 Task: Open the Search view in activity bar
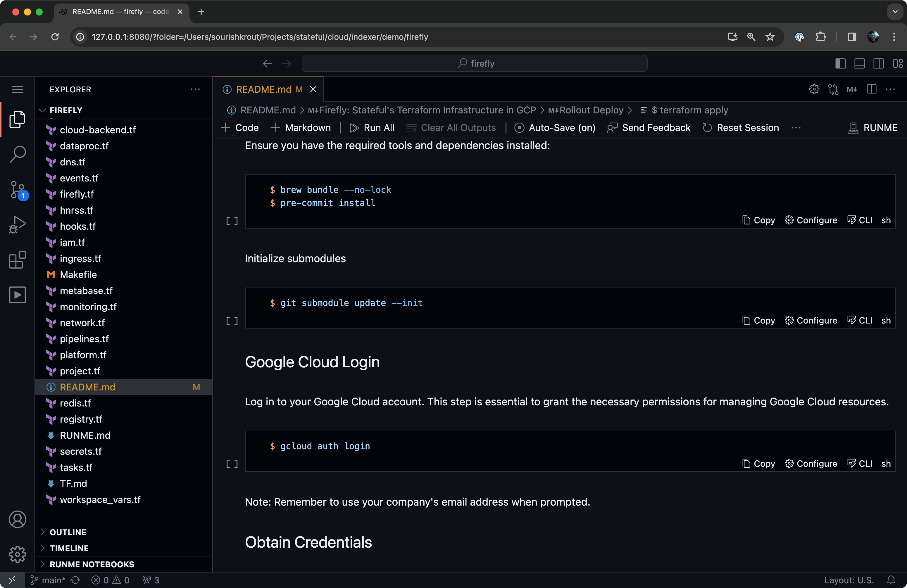18,154
